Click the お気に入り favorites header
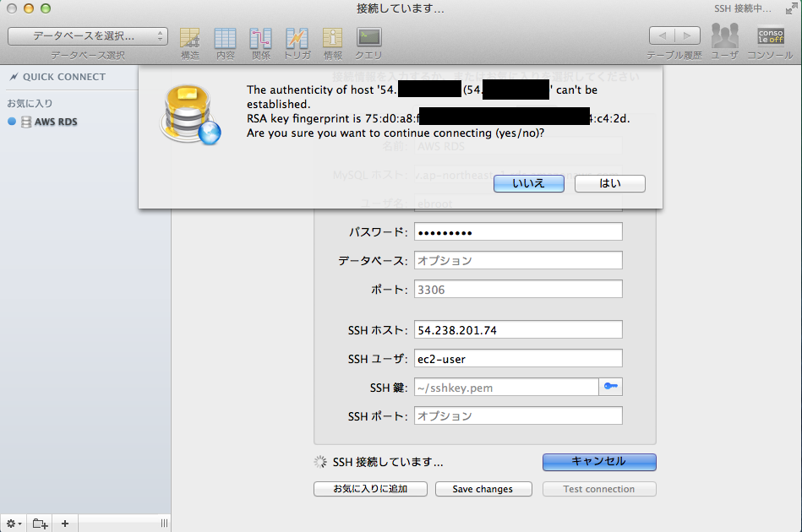Image resolution: width=802 pixels, height=532 pixels. pyautogui.click(x=30, y=103)
